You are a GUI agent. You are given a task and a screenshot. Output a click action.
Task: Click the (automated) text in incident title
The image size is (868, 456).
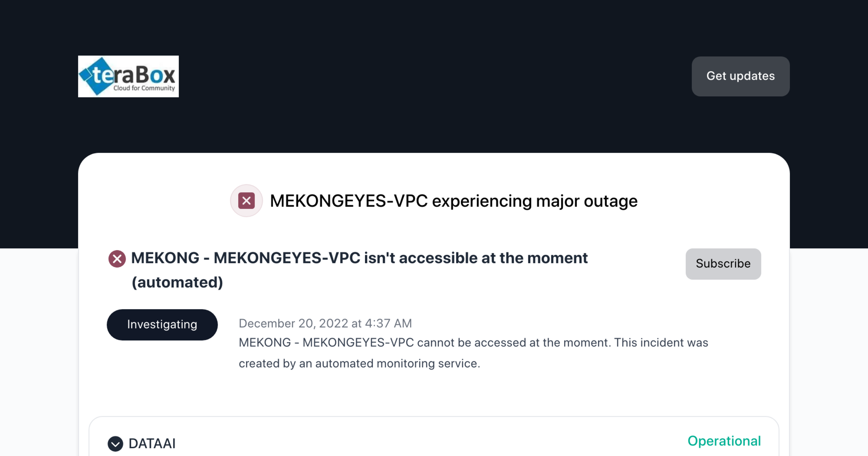coord(177,282)
